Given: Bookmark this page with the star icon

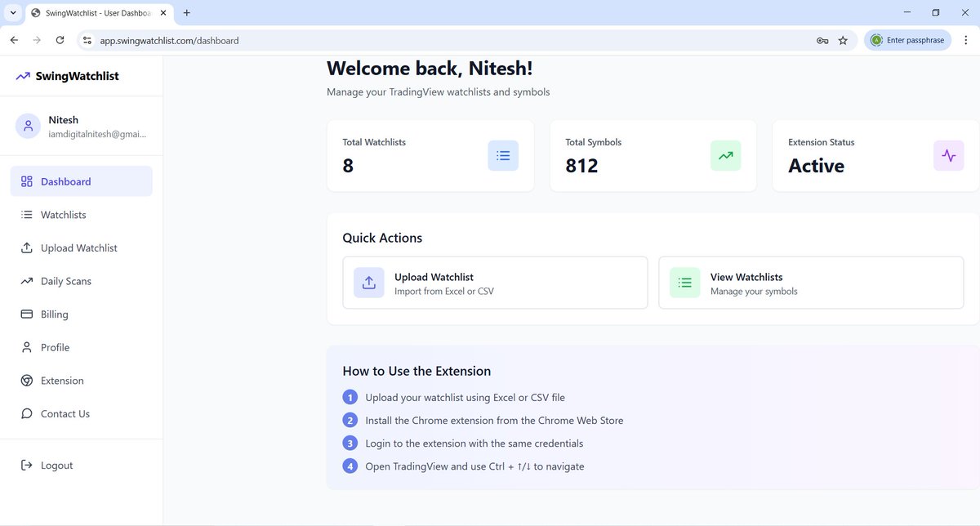Looking at the screenshot, I should point(843,40).
